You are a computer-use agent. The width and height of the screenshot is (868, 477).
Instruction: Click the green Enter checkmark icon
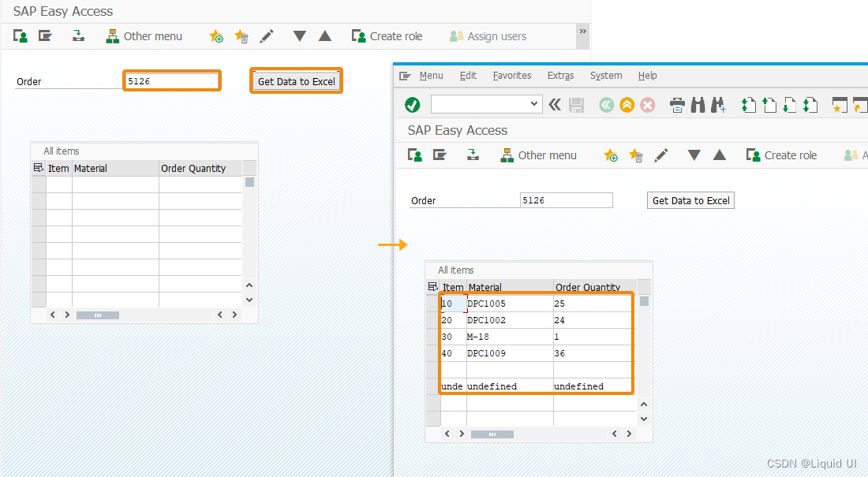pyautogui.click(x=413, y=105)
